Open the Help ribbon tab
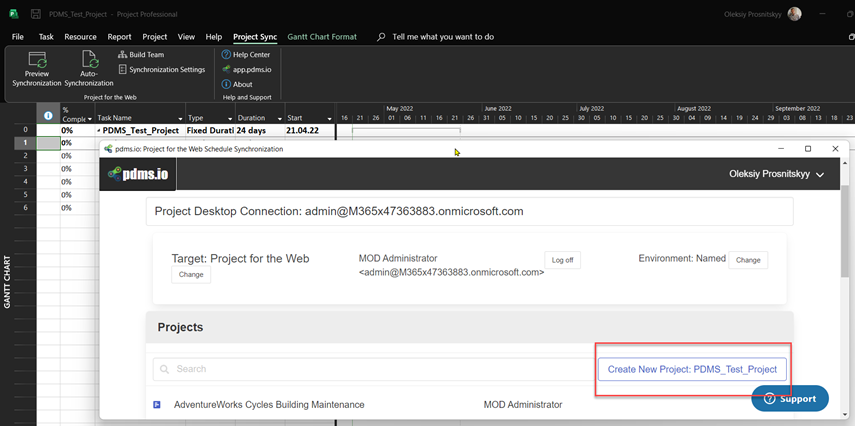This screenshot has height=426, width=855. point(214,37)
